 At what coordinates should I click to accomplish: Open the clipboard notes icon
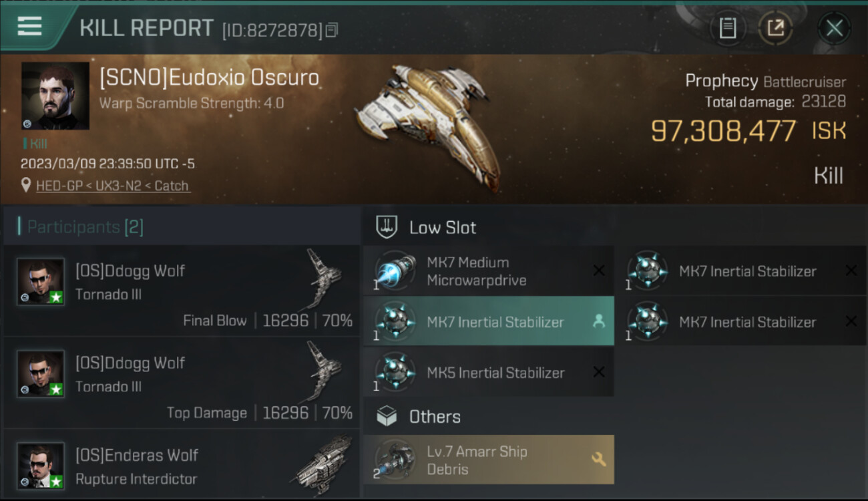coord(727,28)
